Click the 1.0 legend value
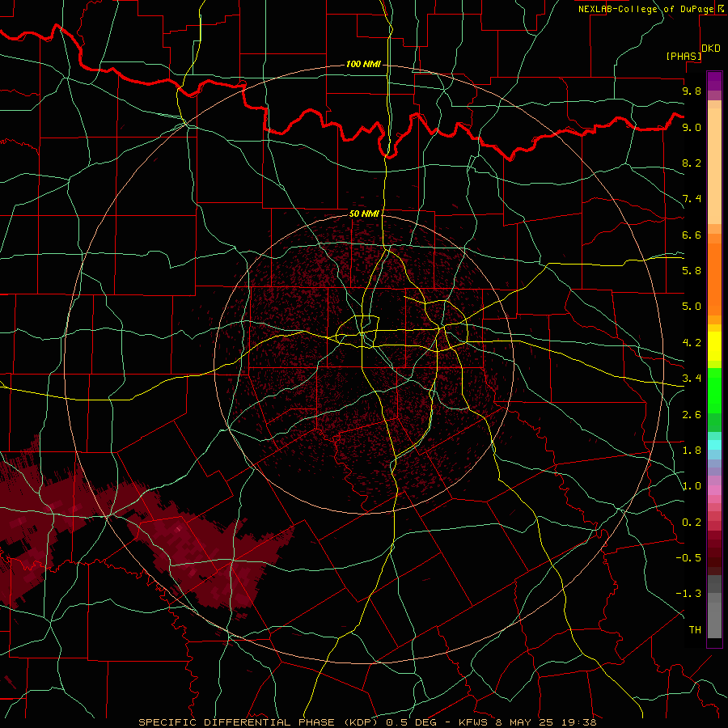Viewport: 728px width, 728px height. [x=692, y=486]
